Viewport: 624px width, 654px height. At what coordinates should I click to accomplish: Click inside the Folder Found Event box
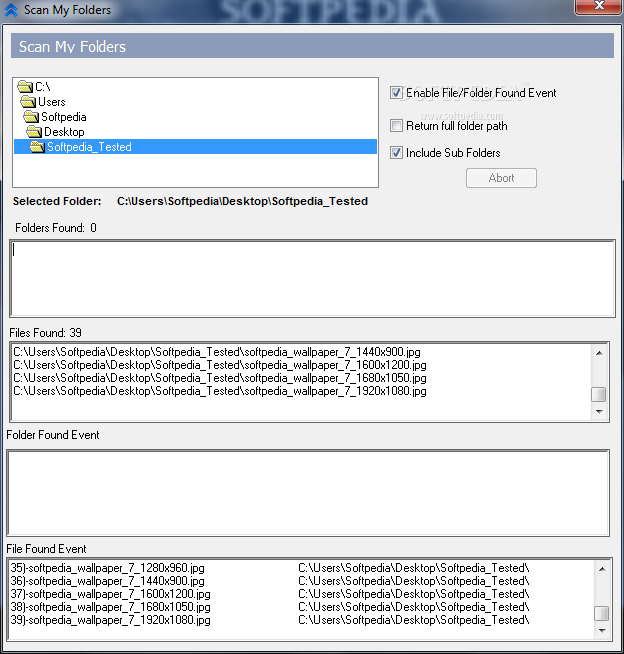(x=308, y=493)
